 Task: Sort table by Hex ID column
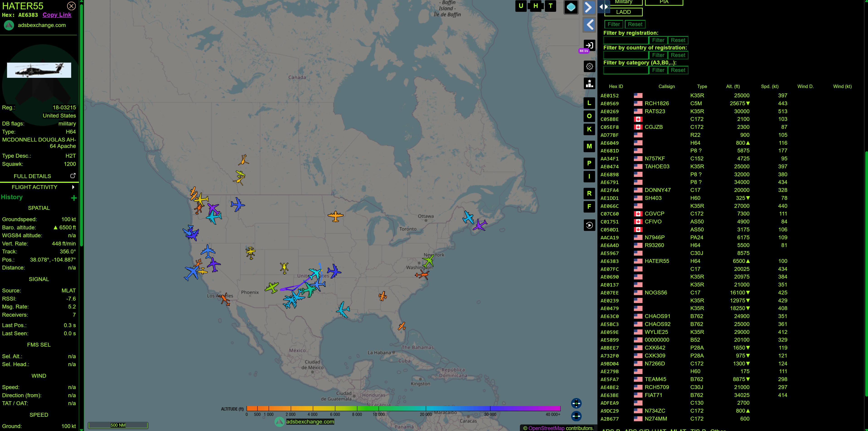coord(616,86)
